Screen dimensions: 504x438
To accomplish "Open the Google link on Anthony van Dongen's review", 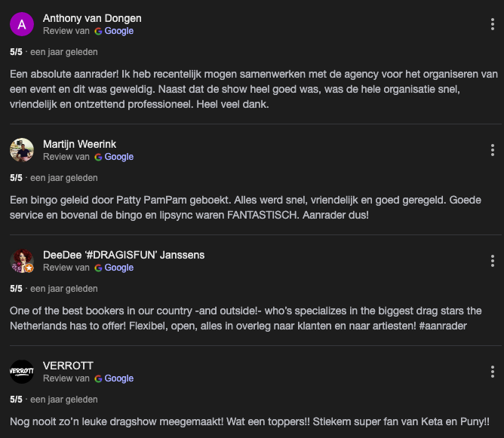I will pos(119,31).
